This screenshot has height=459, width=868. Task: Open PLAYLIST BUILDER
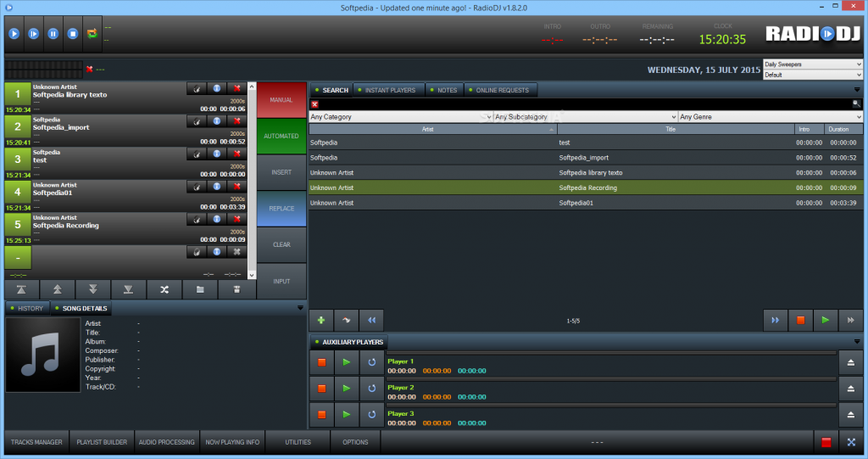pyautogui.click(x=102, y=442)
